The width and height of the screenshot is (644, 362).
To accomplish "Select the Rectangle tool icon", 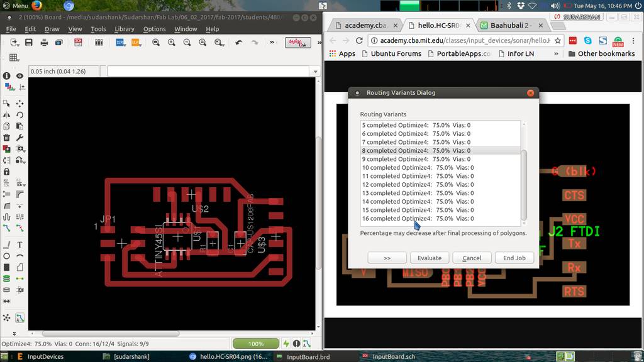I will (6, 267).
